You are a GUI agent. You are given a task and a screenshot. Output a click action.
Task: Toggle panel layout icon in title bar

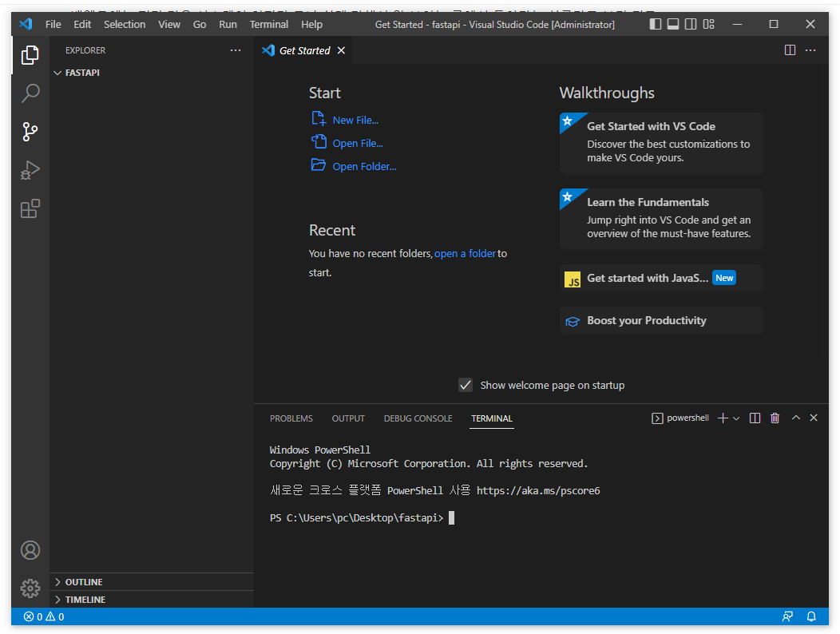click(673, 24)
